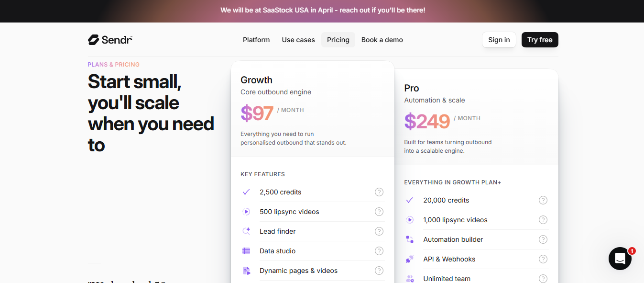The image size is (644, 283).
Task: Click the SaaStock USA announcement banner
Action: (x=322, y=10)
